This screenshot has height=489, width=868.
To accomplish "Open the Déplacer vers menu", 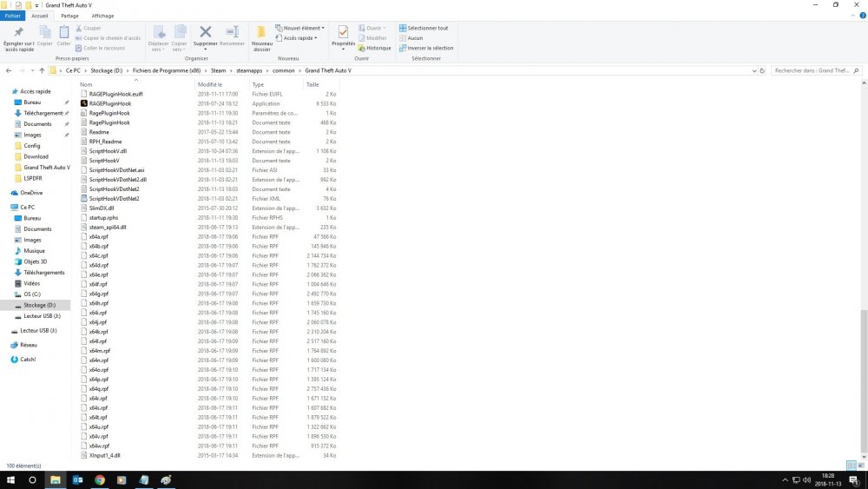I will click(158, 38).
